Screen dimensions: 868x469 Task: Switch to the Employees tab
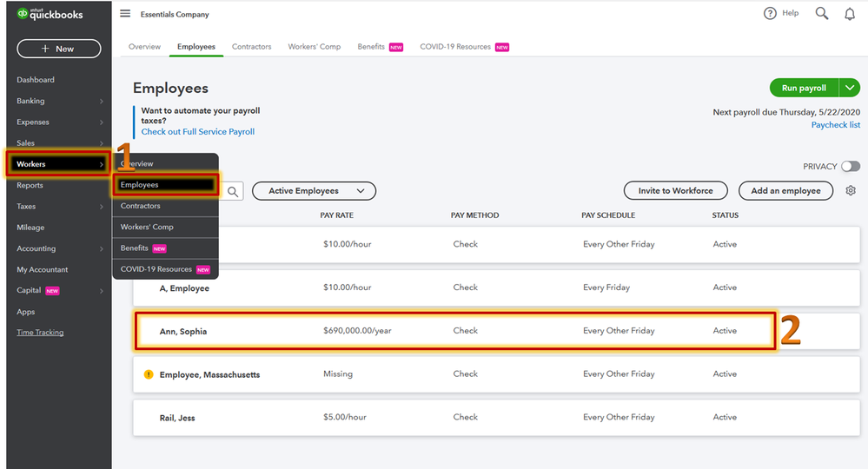point(196,46)
